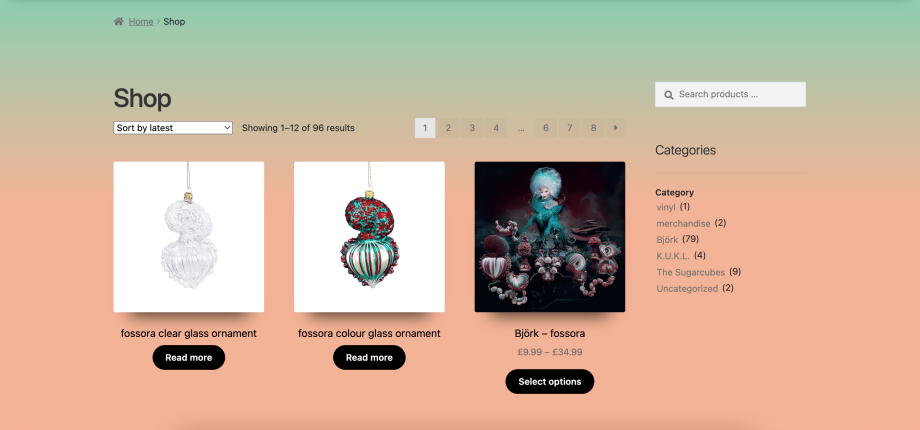View the Björk fossora album cover

(x=550, y=237)
